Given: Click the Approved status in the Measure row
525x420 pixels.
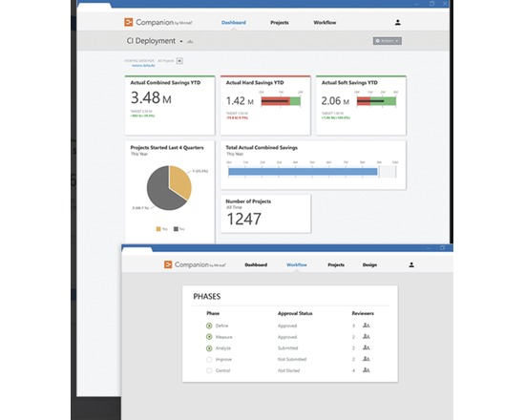Looking at the screenshot, I should pyautogui.click(x=287, y=337).
